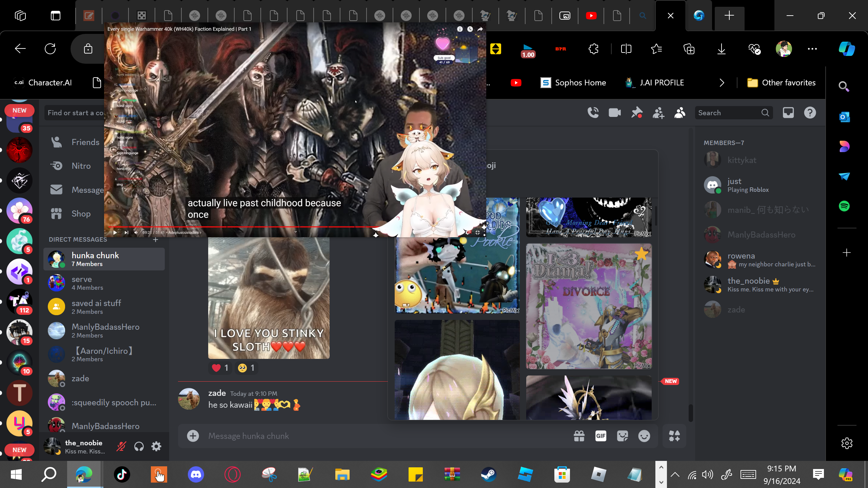Open the Nitro page
The width and height of the screenshot is (868, 488).
click(x=75, y=166)
